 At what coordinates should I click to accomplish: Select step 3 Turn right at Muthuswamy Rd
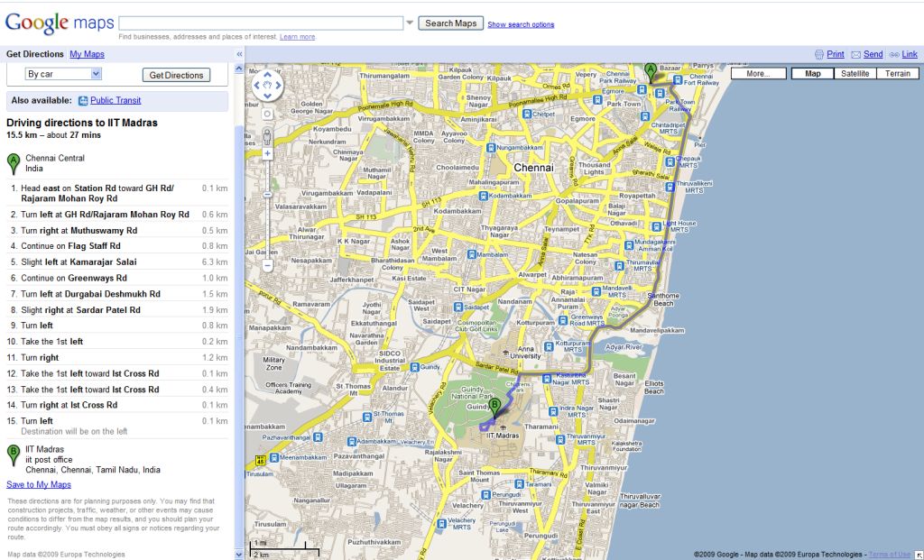pyautogui.click(x=116, y=230)
